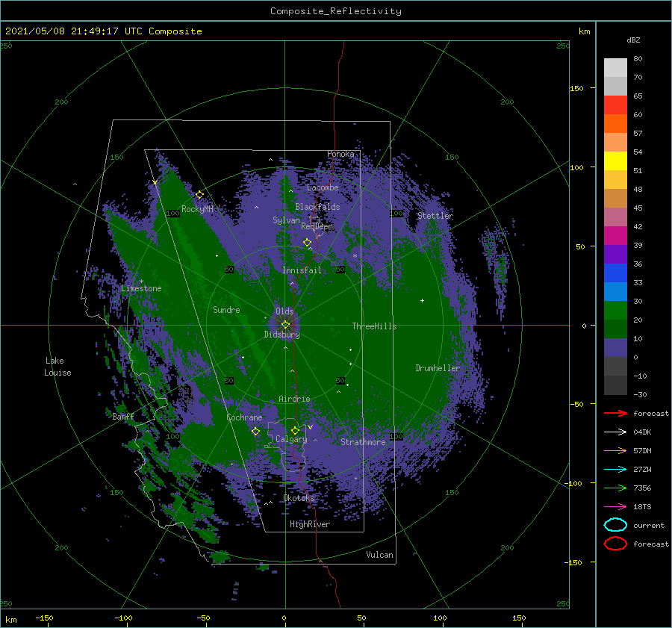The width and height of the screenshot is (672, 628).
Task: Click the dBZ legend heading
Action: 633,40
